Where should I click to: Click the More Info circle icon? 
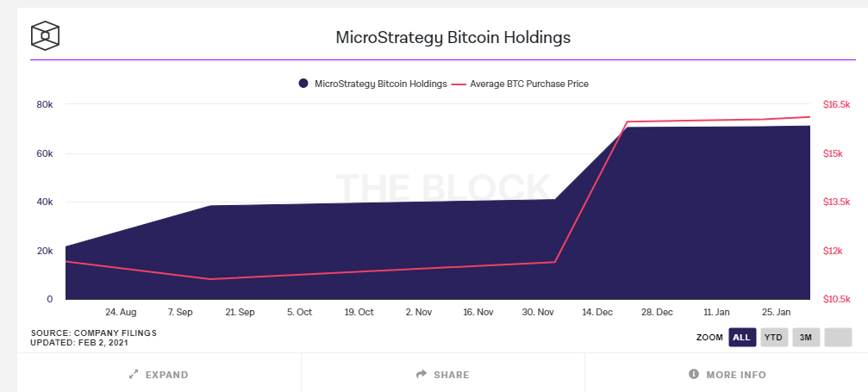tap(693, 375)
